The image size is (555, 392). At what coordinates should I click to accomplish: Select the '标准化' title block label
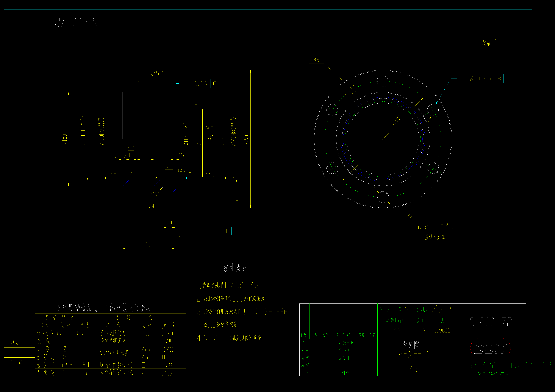tap(306, 366)
